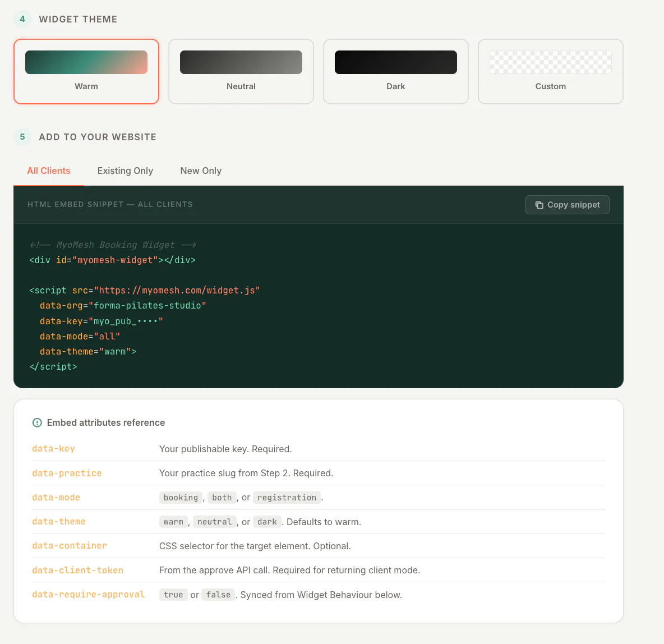Screen dimensions: 664x644
Task: Pick the Dark theme card
Action: [x=396, y=72]
